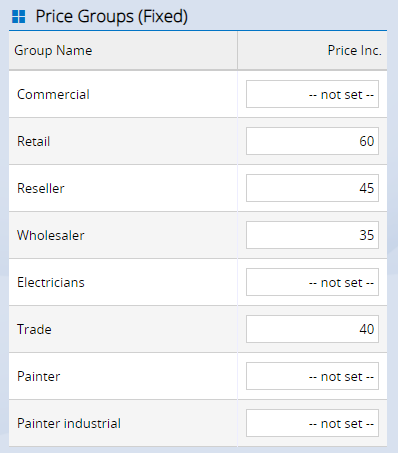Click the Reseller group name cell
Screen dimensions: 398x453
point(123,188)
